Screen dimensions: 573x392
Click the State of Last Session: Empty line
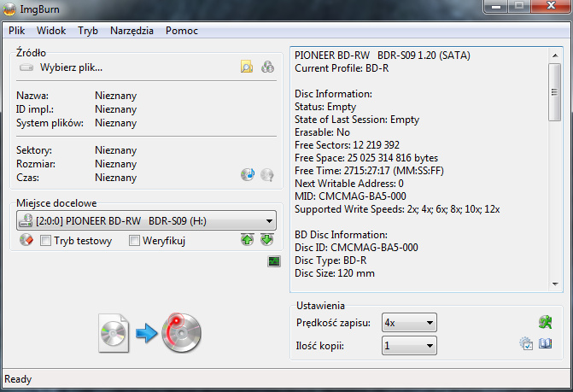(357, 120)
